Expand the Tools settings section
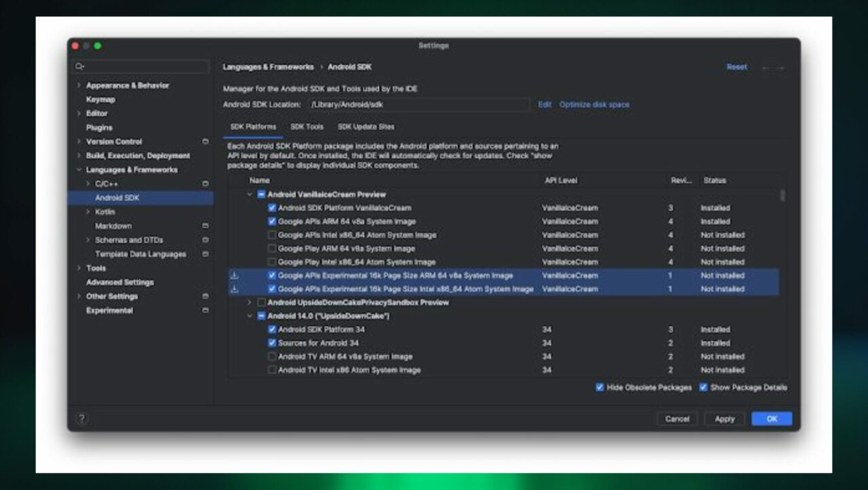Screen dimensions: 868x490 point(79,268)
